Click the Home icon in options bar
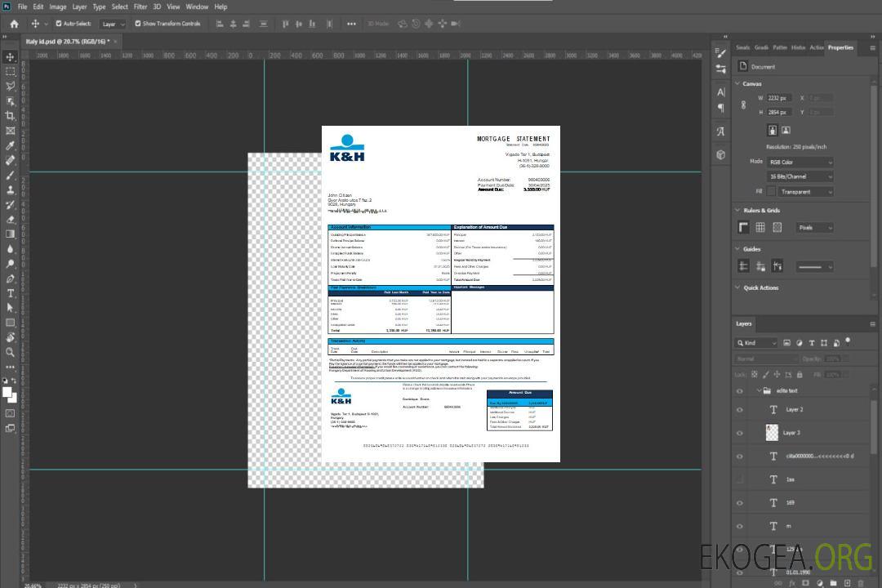Screen dimensions: 882x588 click(14, 24)
